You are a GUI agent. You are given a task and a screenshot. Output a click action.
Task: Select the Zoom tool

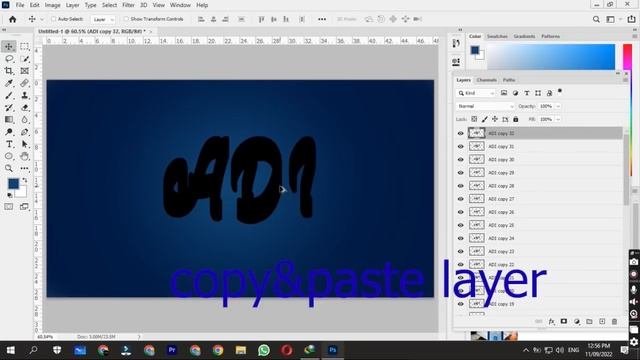[9, 168]
